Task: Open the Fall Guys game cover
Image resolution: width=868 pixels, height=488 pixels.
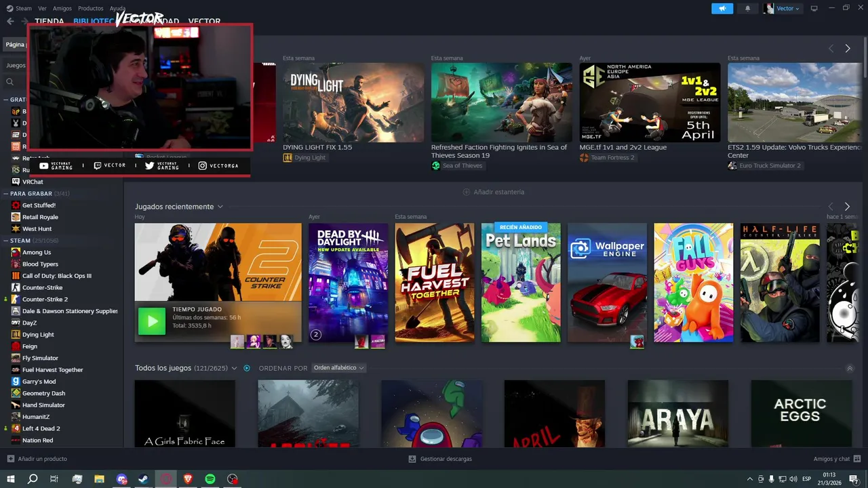Action: pyautogui.click(x=693, y=283)
